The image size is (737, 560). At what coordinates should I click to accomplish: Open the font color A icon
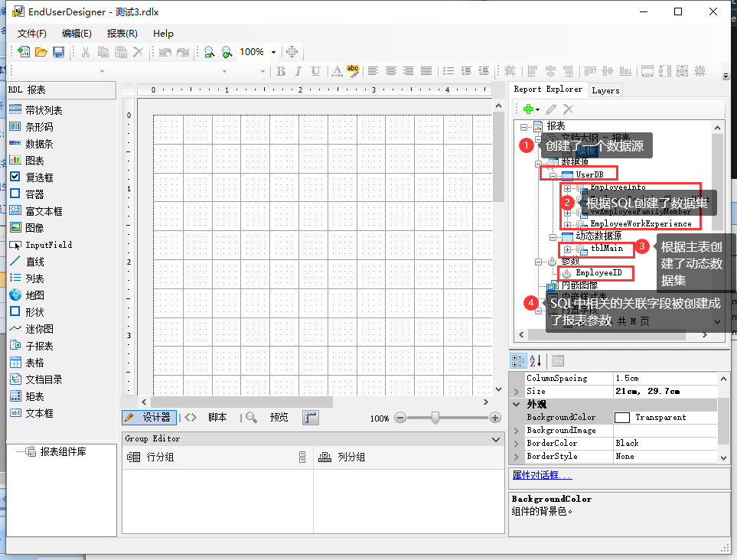click(337, 71)
